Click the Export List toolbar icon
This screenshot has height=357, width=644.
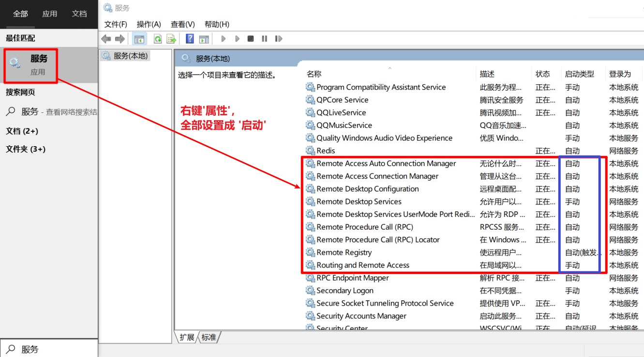171,39
